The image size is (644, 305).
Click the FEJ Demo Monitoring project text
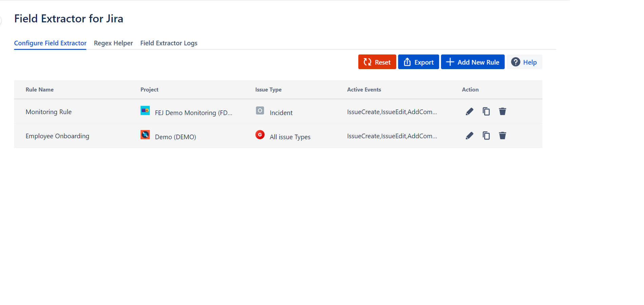point(193,113)
